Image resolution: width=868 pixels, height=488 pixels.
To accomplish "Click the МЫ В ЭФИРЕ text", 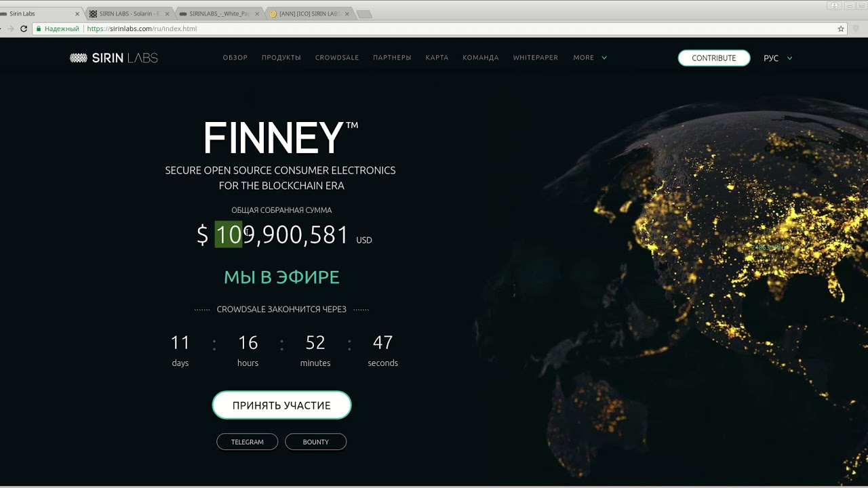I will point(281,277).
